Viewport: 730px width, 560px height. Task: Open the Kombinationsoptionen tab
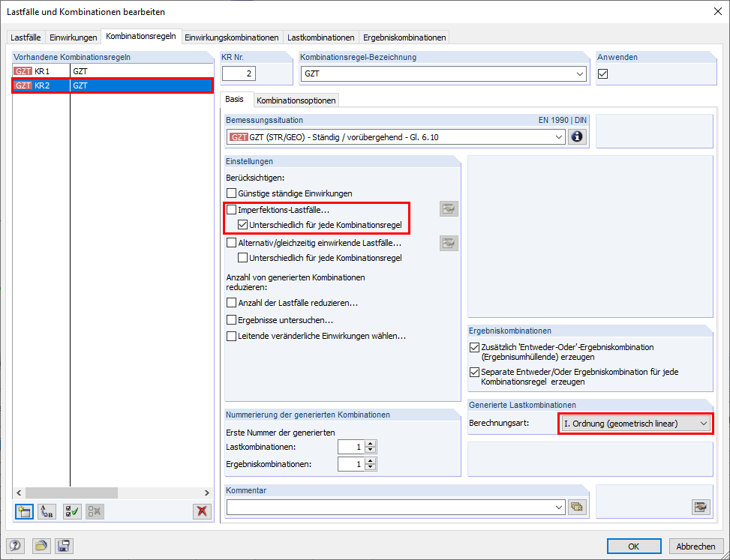(x=297, y=98)
